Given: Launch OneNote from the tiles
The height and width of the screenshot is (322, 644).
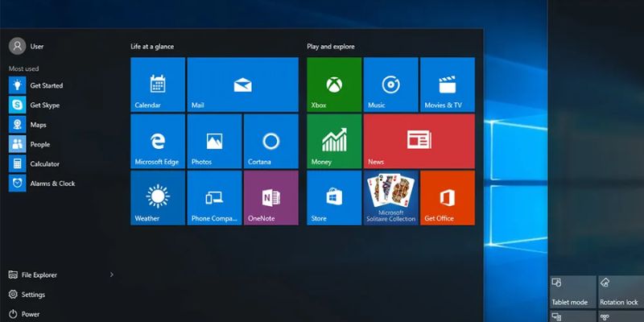Looking at the screenshot, I should point(270,197).
